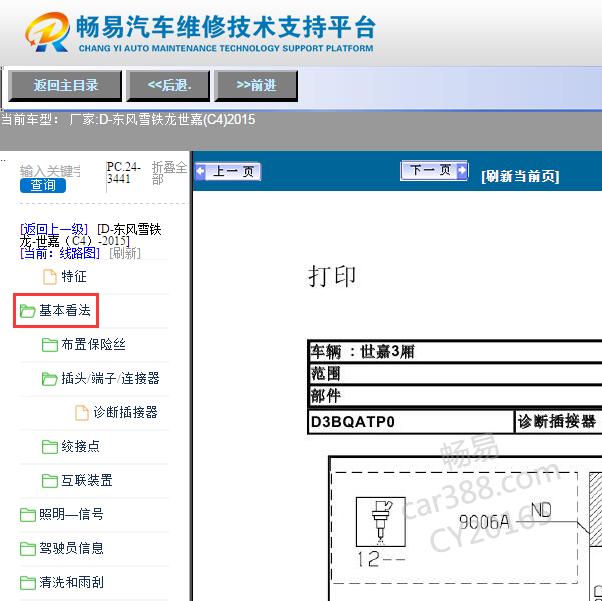Expand the 绞接点 folder

pos(80,446)
